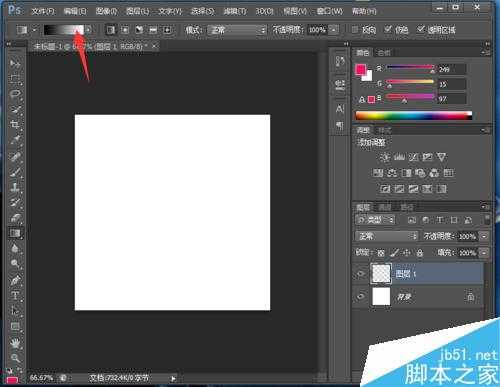Select the Crop tool

click(x=15, y=125)
